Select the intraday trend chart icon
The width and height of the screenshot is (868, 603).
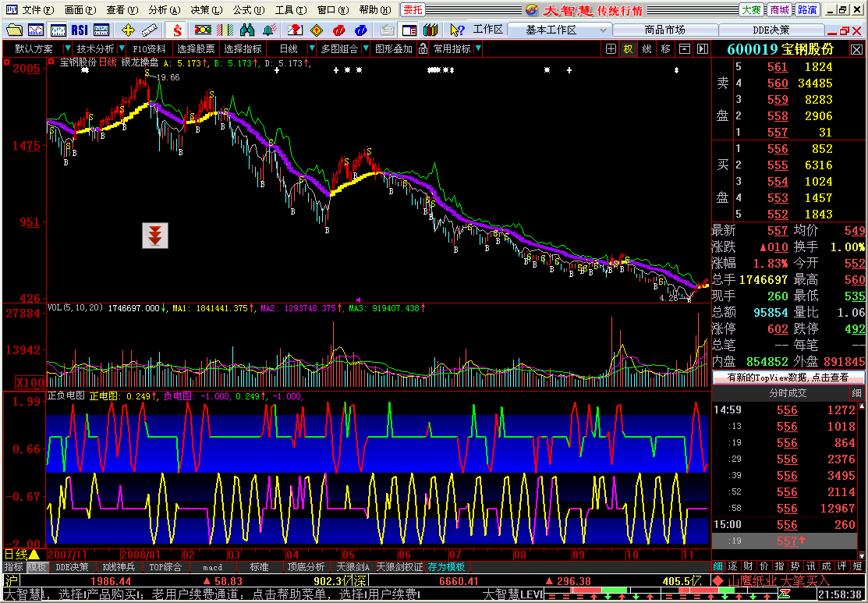36,30
